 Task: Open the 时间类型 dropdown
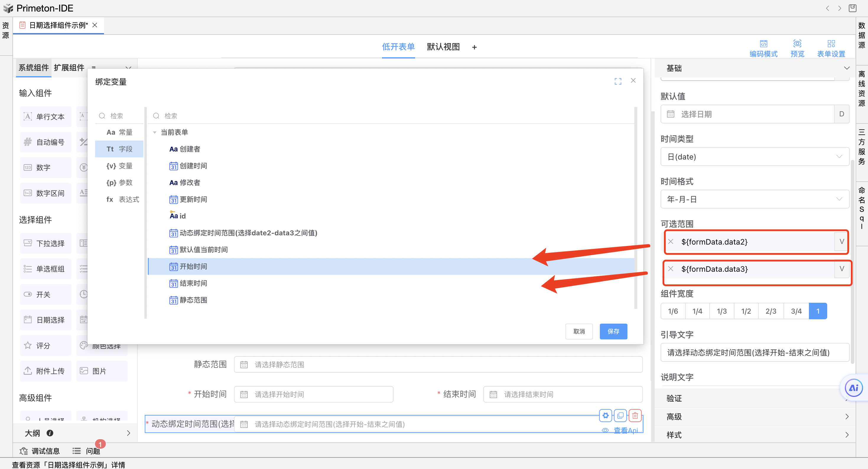(x=755, y=157)
